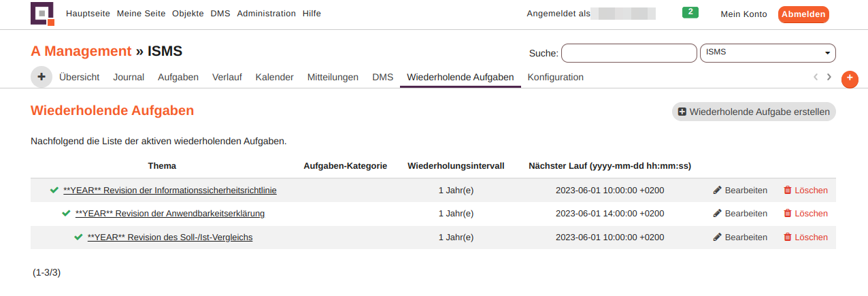
Task: Click the green checkmark beside Anwendbarkeitserklärung
Action: point(67,214)
